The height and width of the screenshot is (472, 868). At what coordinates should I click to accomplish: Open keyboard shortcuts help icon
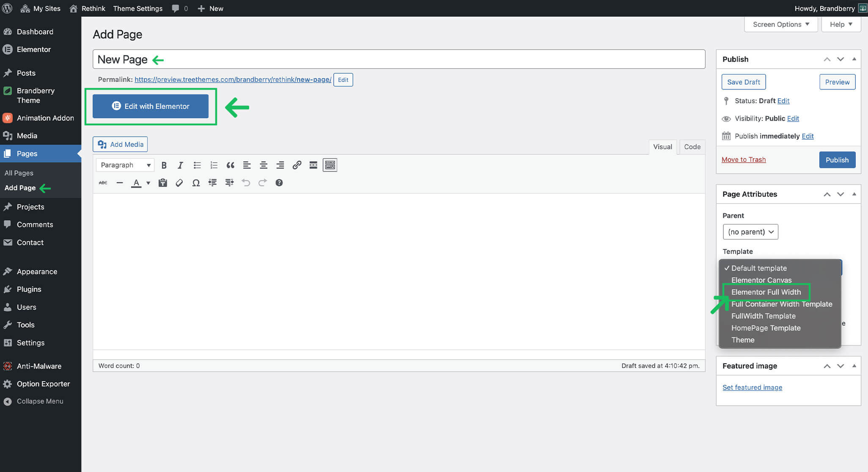(x=279, y=183)
